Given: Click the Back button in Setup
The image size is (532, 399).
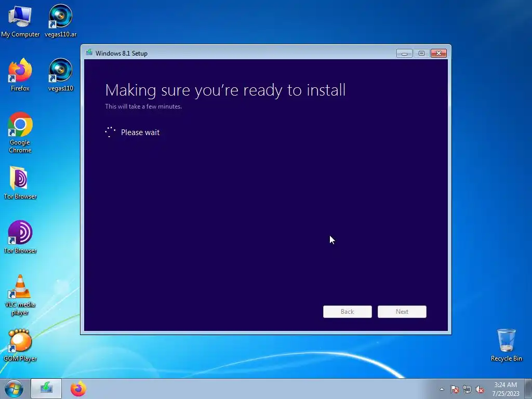Looking at the screenshot, I should [348, 312].
